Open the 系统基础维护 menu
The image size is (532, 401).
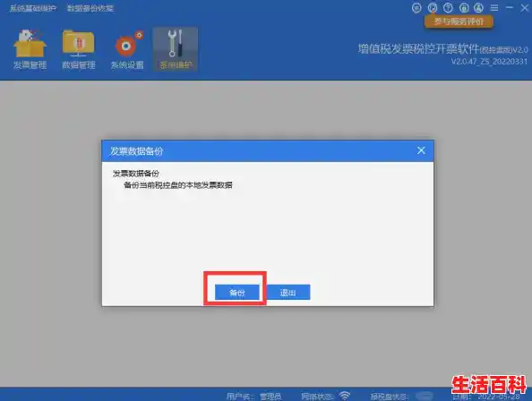click(33, 8)
